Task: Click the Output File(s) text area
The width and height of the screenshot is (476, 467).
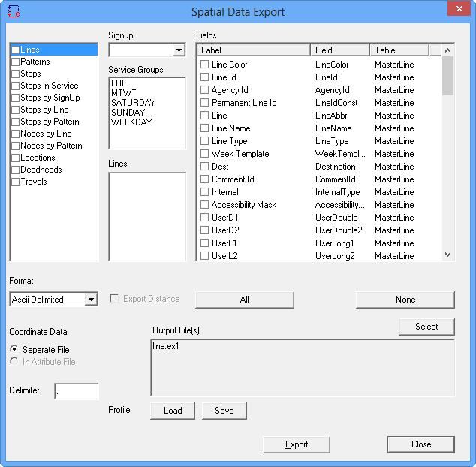Action: [303, 368]
